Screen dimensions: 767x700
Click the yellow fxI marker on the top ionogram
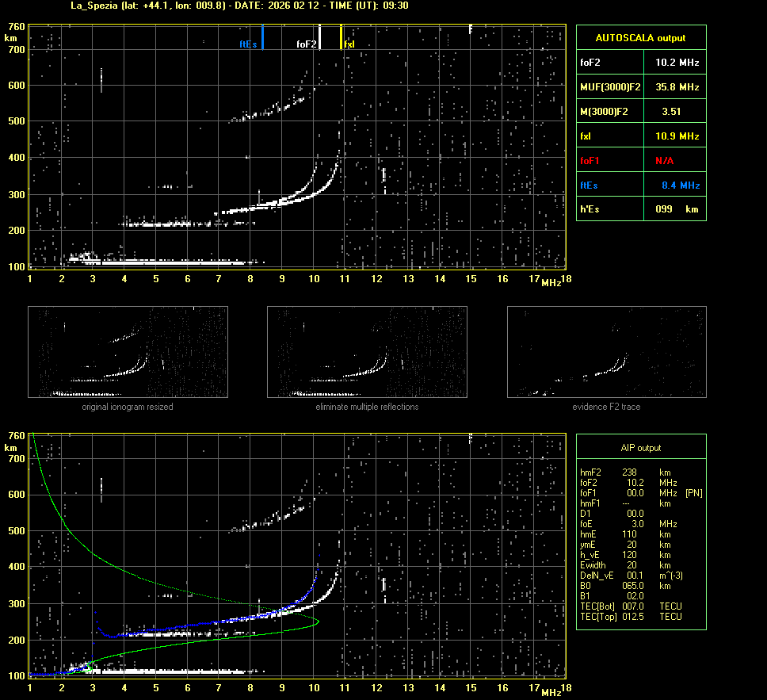(x=342, y=37)
